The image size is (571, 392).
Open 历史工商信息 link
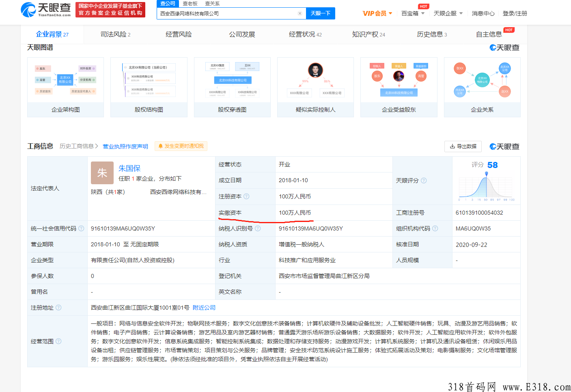79,146
